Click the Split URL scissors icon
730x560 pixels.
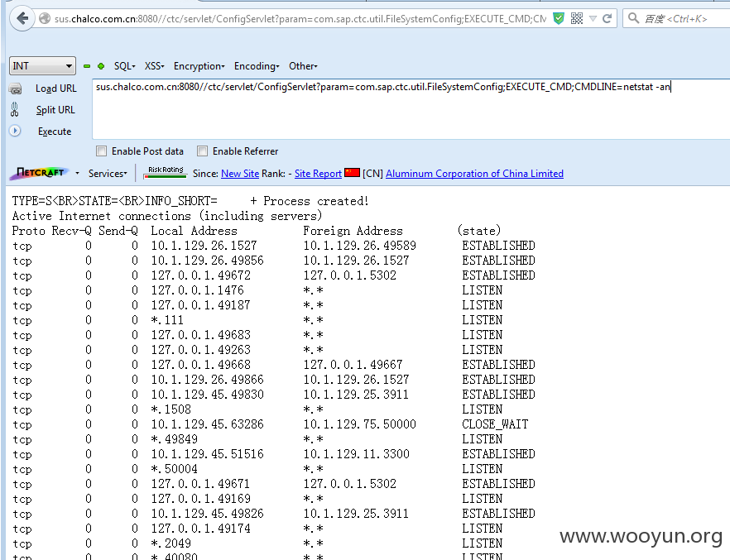point(15,110)
